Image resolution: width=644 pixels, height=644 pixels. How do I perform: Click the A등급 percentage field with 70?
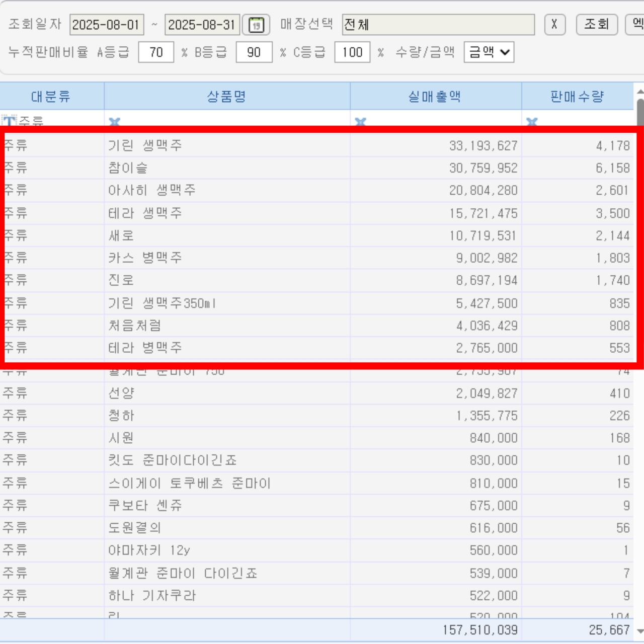tap(156, 52)
